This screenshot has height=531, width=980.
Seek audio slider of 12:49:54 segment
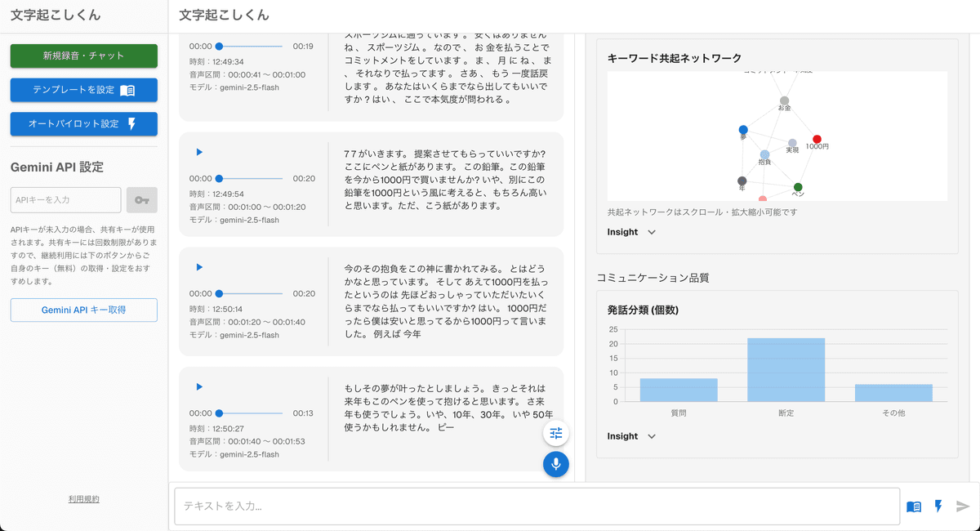click(251, 178)
